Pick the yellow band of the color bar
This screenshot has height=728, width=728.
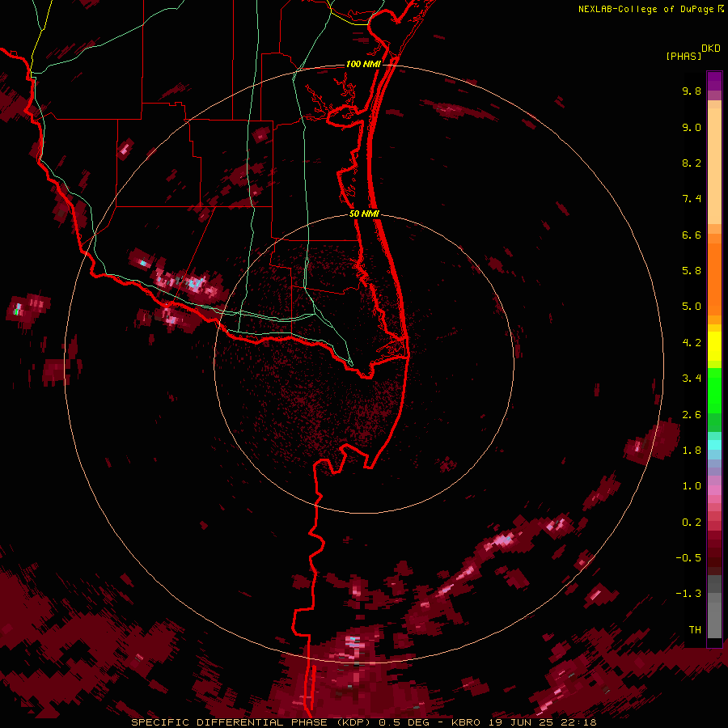point(714,346)
